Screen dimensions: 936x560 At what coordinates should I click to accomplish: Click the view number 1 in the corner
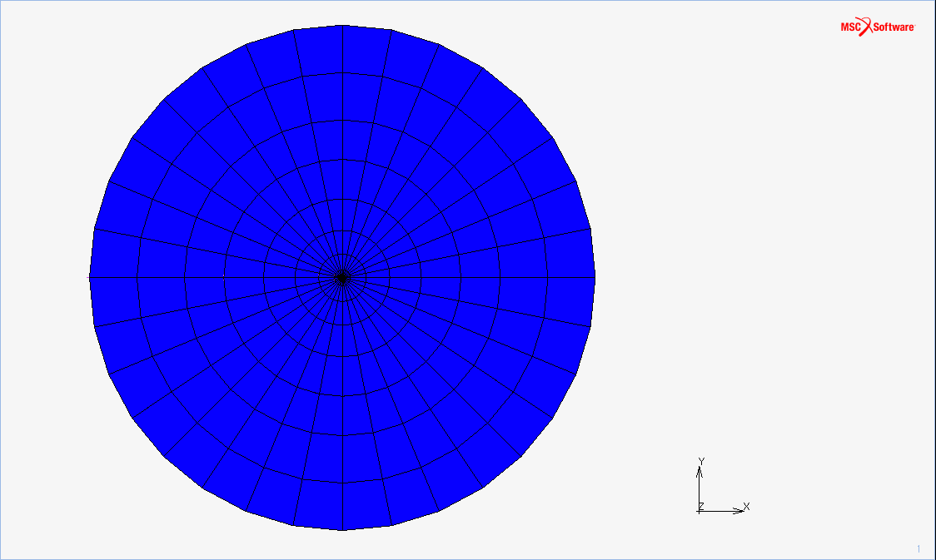pyautogui.click(x=918, y=549)
